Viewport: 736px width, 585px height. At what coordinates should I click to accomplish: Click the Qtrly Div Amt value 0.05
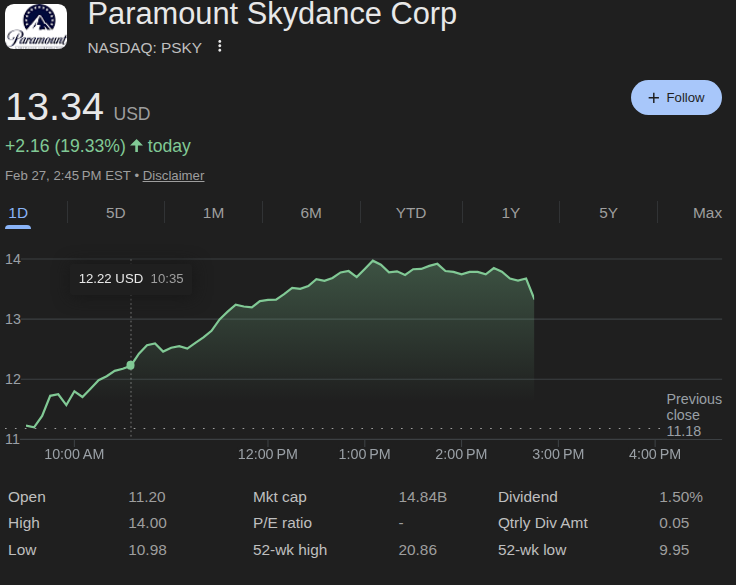coord(674,523)
